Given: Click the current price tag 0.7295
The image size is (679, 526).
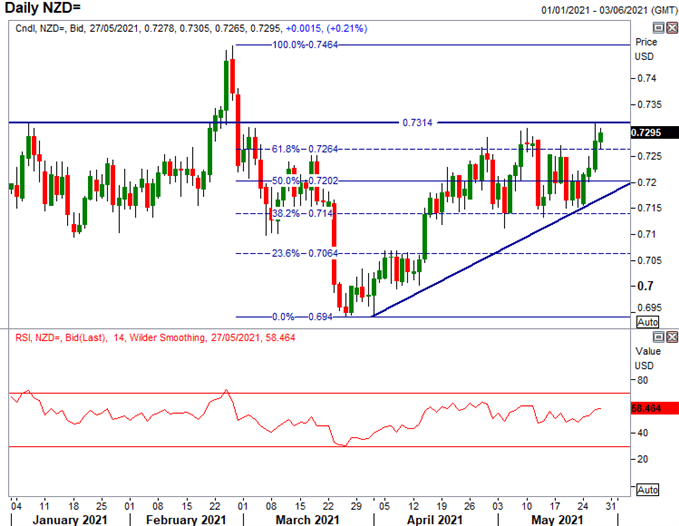Looking at the screenshot, I should pos(654,132).
